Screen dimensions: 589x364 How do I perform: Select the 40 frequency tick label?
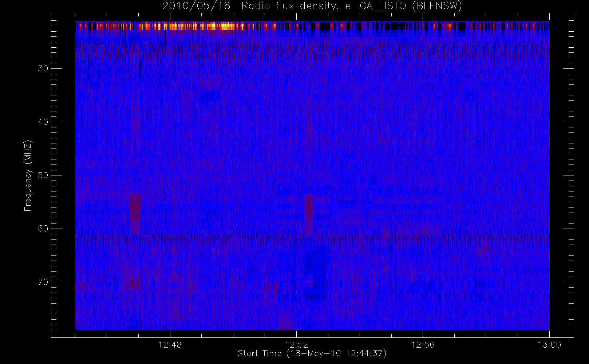tap(43, 122)
